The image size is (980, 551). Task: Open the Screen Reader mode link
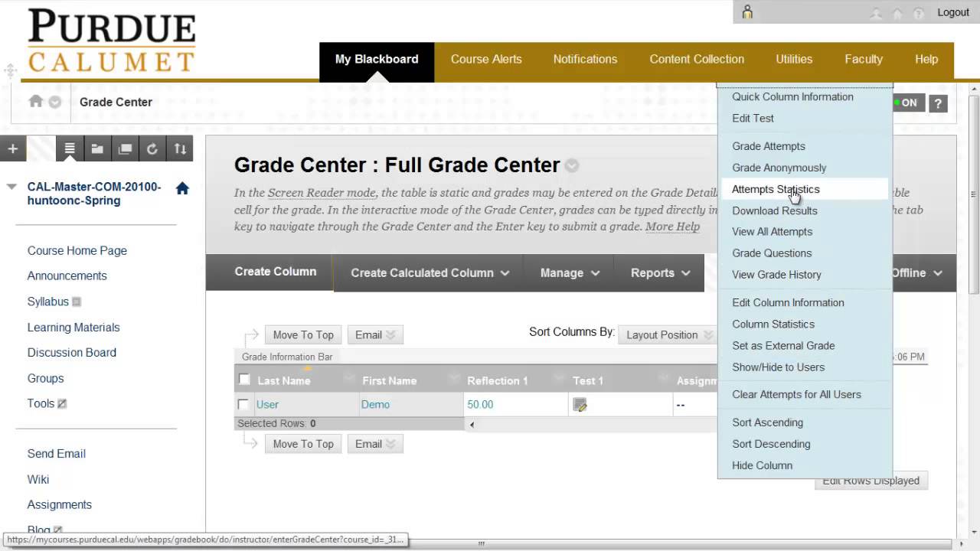(322, 193)
